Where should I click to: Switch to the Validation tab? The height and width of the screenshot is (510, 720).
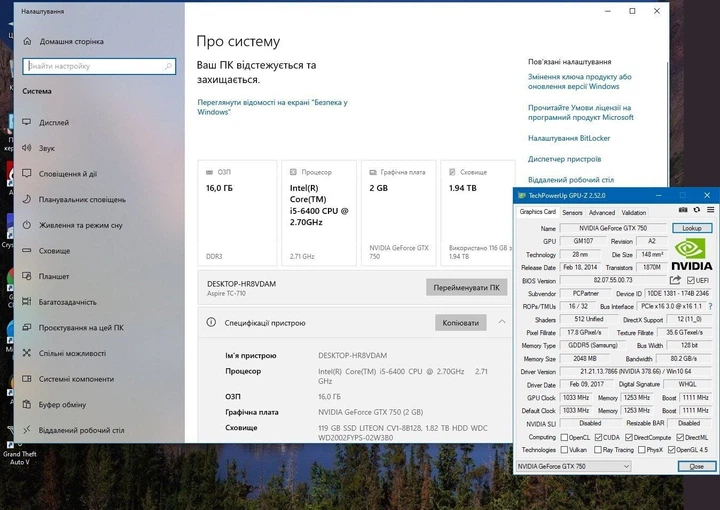click(x=634, y=213)
